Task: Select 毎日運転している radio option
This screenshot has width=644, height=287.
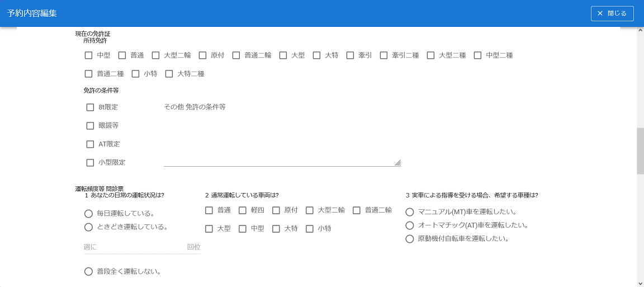Action: tap(88, 214)
